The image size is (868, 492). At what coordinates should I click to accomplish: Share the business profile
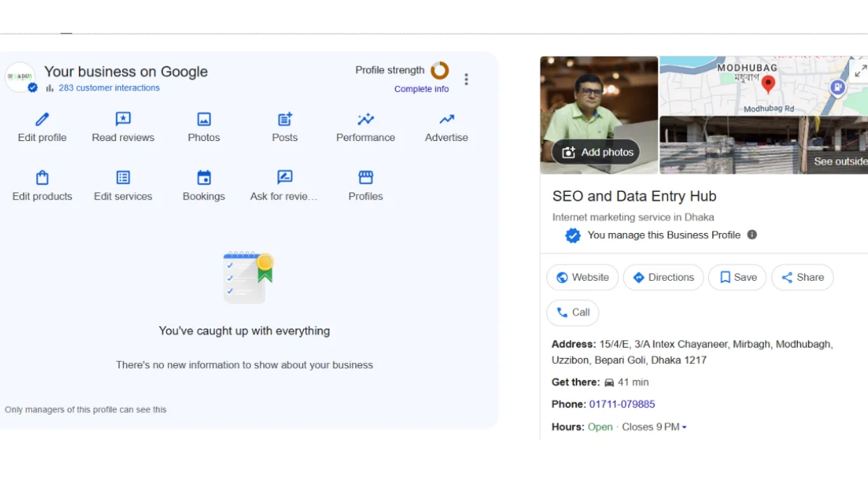coord(802,277)
